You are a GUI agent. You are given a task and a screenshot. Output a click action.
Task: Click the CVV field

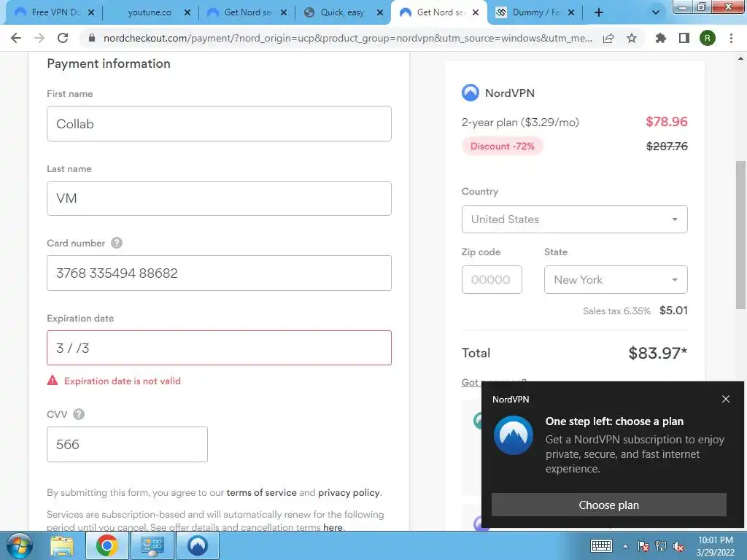127,444
